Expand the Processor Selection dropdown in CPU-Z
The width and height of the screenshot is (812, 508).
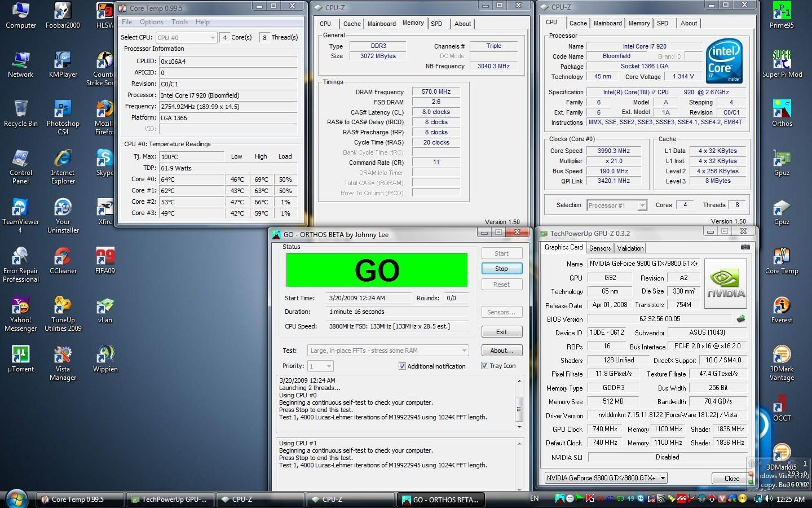tap(617, 205)
